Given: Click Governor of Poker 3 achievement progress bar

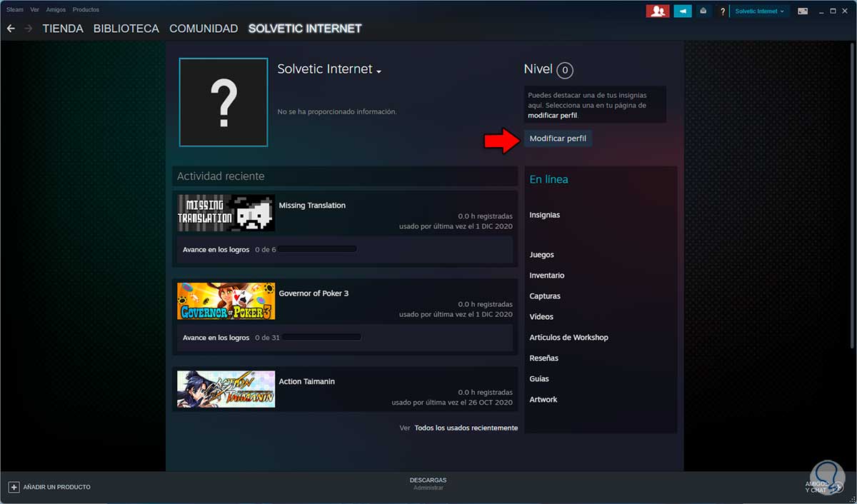Looking at the screenshot, I should (323, 337).
